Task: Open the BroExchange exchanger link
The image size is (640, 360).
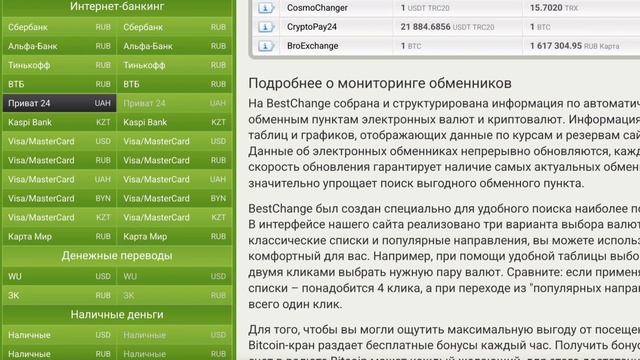Action: pos(313,46)
